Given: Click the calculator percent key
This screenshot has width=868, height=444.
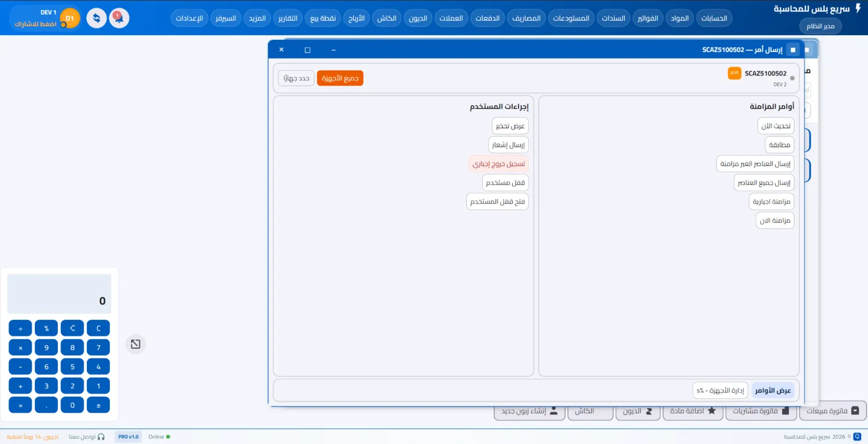Looking at the screenshot, I should click(x=46, y=328).
